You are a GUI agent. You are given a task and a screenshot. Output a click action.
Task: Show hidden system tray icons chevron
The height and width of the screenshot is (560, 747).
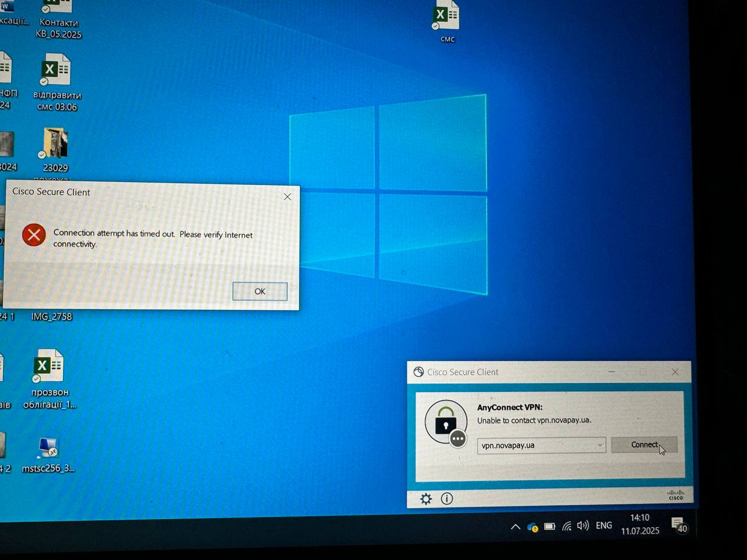(x=515, y=527)
